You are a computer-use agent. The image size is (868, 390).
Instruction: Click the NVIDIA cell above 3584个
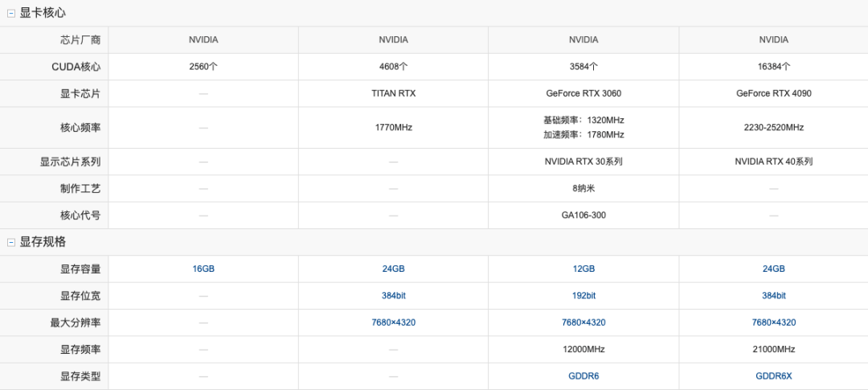point(583,40)
